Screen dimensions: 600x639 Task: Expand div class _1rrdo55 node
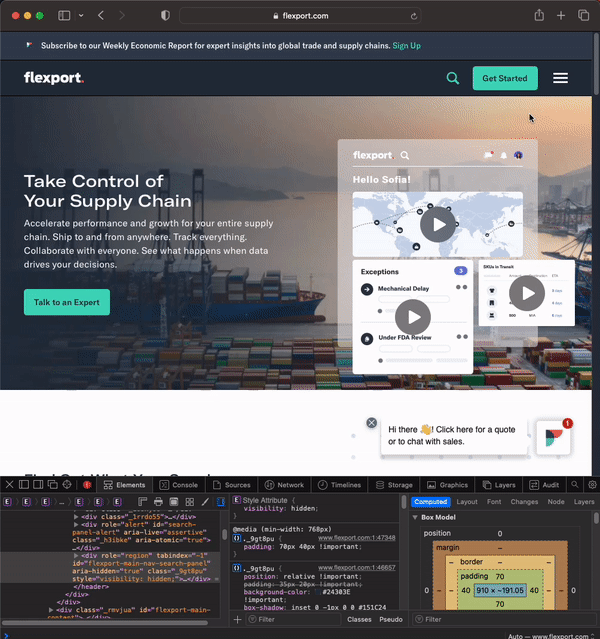tap(76, 516)
